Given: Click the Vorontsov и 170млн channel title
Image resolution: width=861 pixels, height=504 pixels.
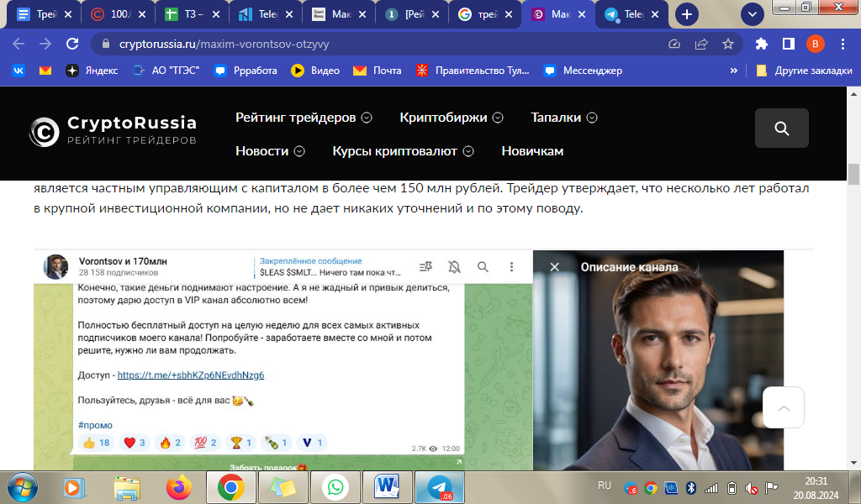Looking at the screenshot, I should (x=123, y=261).
